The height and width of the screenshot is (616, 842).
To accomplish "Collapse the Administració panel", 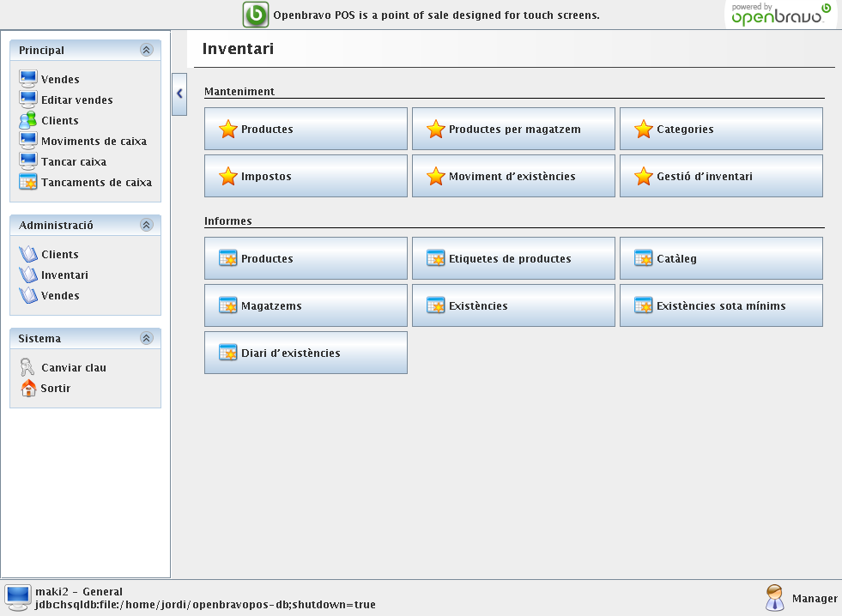I will (147, 225).
